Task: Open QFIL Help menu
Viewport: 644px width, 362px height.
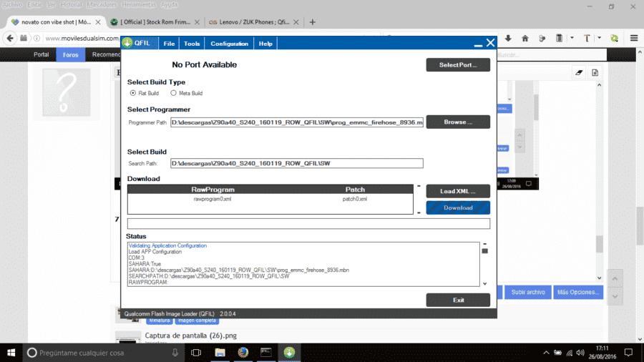Action: click(265, 44)
